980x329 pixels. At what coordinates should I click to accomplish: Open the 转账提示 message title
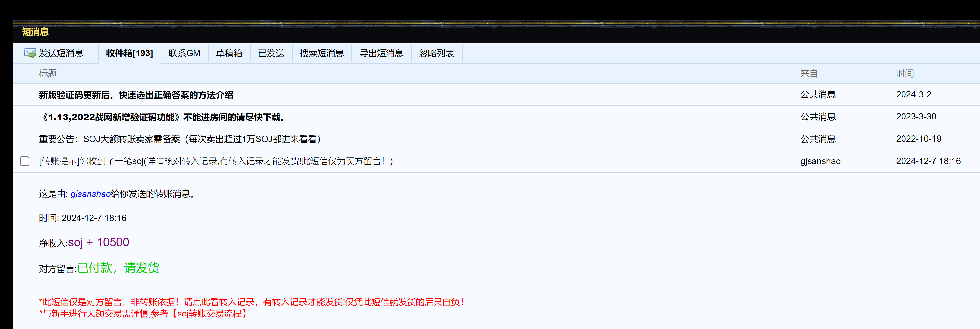(x=216, y=161)
